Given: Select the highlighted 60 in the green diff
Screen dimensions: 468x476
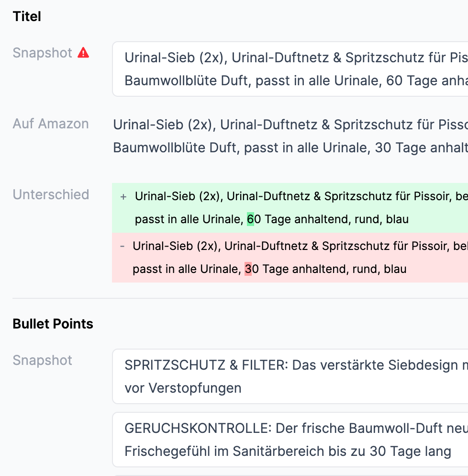Looking at the screenshot, I should tap(250, 219).
